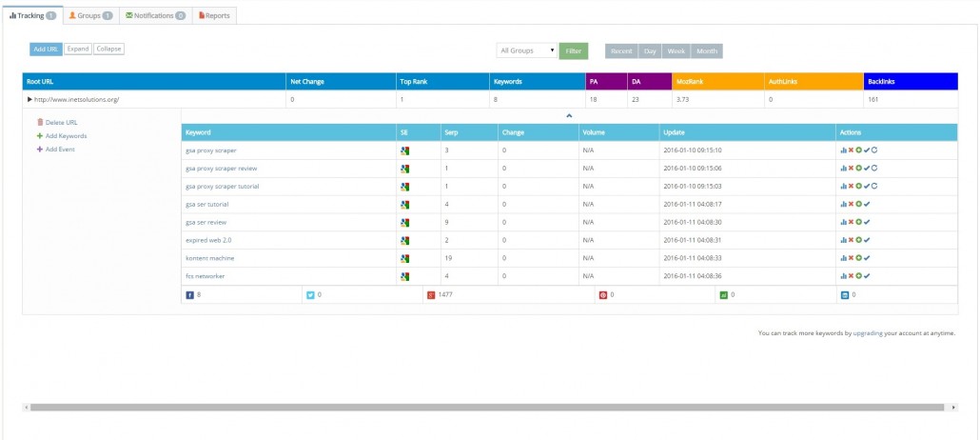Delete the gsa proxy scraper review keyword
The image size is (980, 440).
[852, 169]
